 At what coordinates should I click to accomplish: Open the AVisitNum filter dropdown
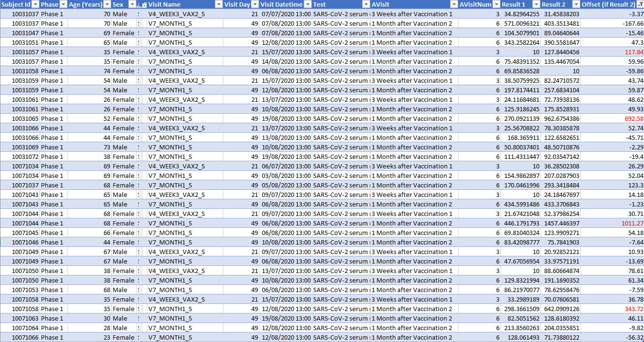click(496, 4)
